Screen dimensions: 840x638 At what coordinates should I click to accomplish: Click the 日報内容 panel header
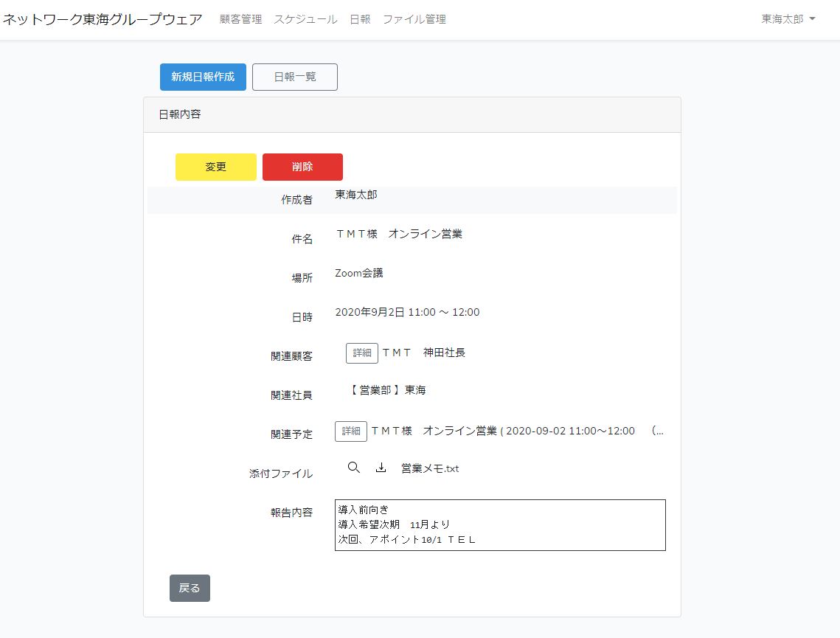tap(412, 114)
